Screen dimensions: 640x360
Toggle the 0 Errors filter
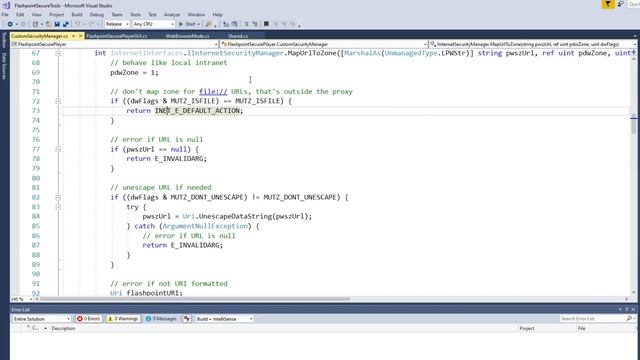(x=89, y=319)
